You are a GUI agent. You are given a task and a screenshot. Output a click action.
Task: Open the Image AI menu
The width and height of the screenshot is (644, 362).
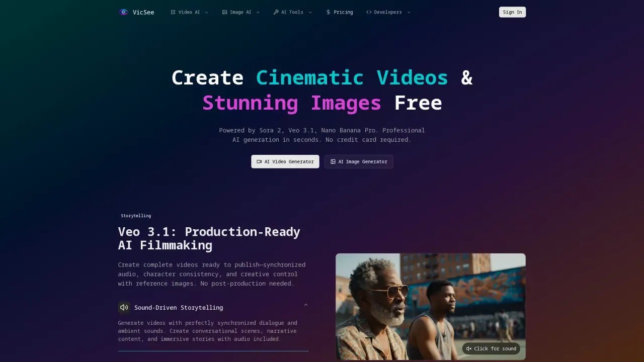(241, 12)
